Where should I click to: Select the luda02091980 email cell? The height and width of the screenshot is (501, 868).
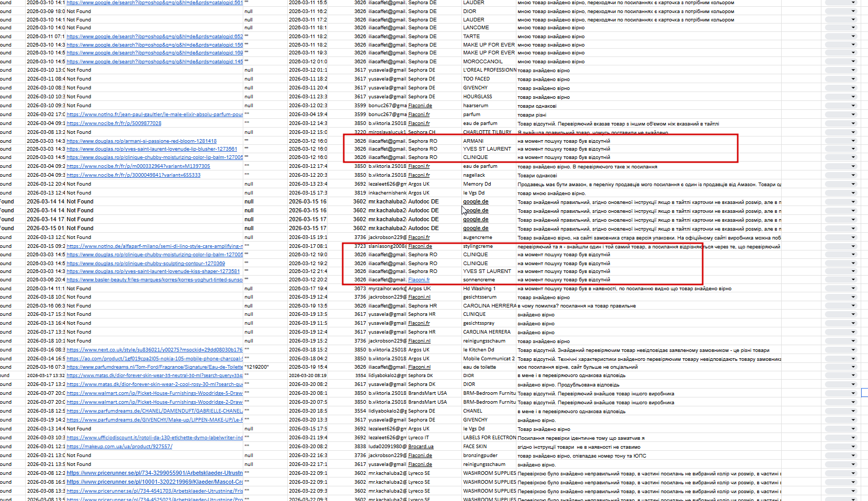click(387, 447)
